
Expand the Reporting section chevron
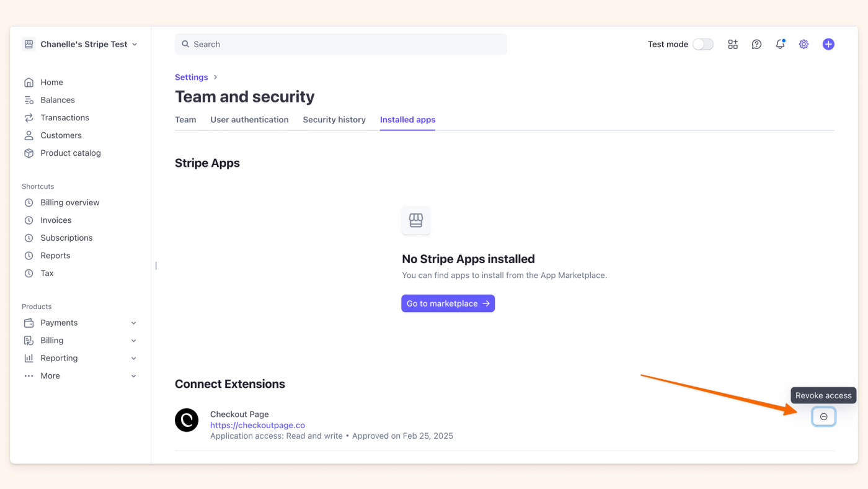coord(134,358)
